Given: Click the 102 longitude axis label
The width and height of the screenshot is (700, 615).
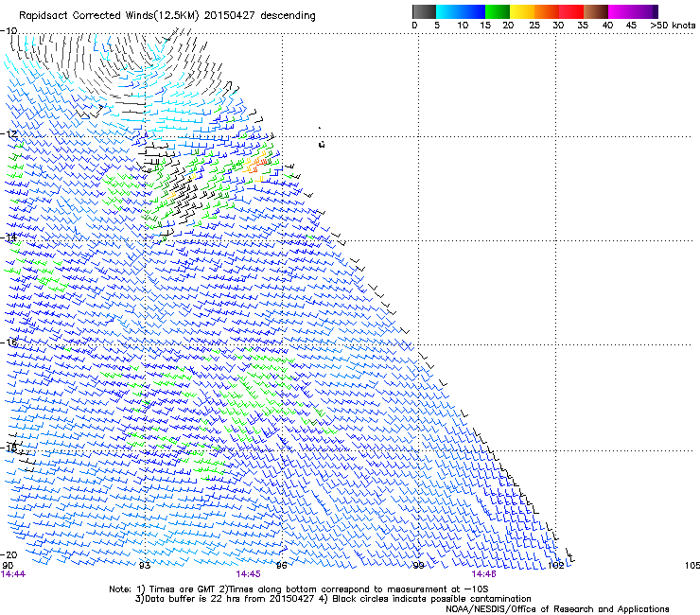Looking at the screenshot, I should click(x=556, y=566).
